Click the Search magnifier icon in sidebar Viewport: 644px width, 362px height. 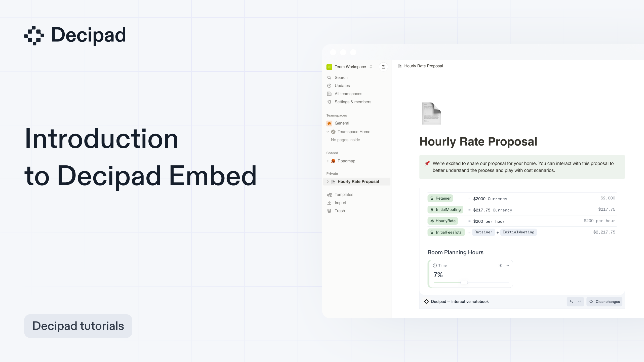tap(329, 77)
